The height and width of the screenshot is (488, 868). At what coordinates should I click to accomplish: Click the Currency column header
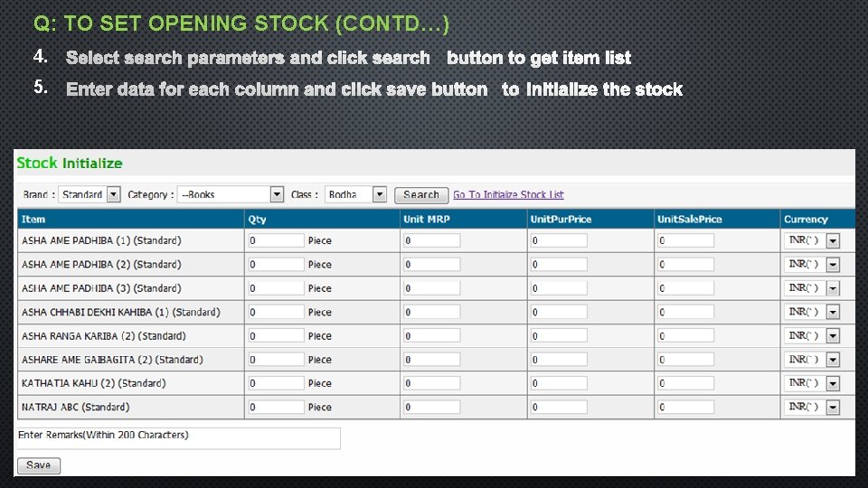(x=817, y=219)
